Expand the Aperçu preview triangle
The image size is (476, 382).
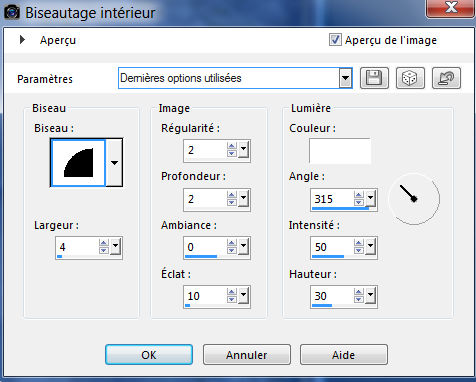tap(22, 40)
